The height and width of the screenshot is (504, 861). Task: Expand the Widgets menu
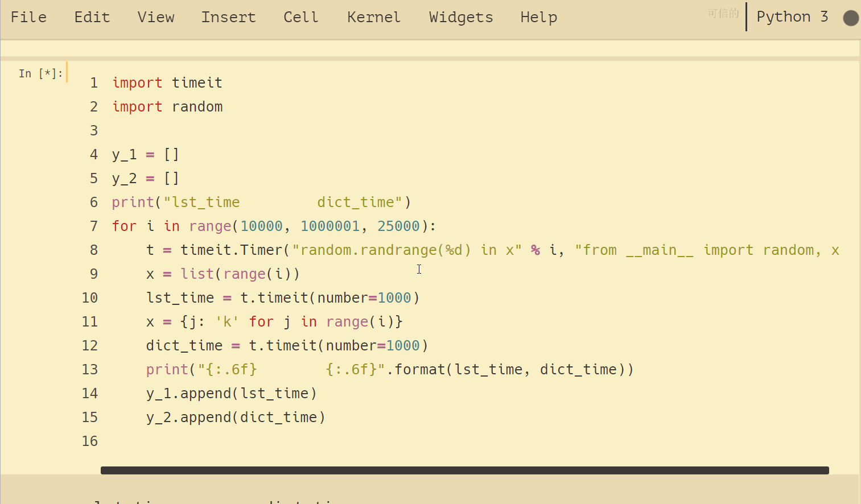(x=460, y=17)
